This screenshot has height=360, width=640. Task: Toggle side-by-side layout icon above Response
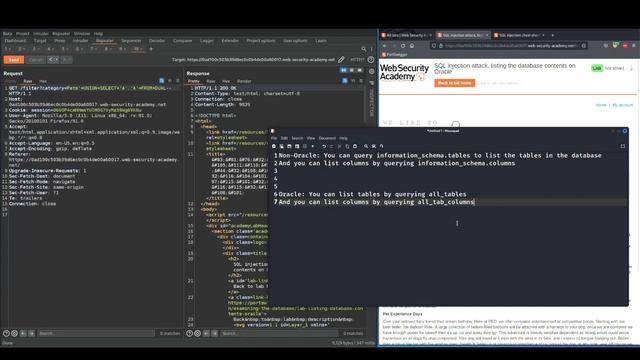coord(344,71)
